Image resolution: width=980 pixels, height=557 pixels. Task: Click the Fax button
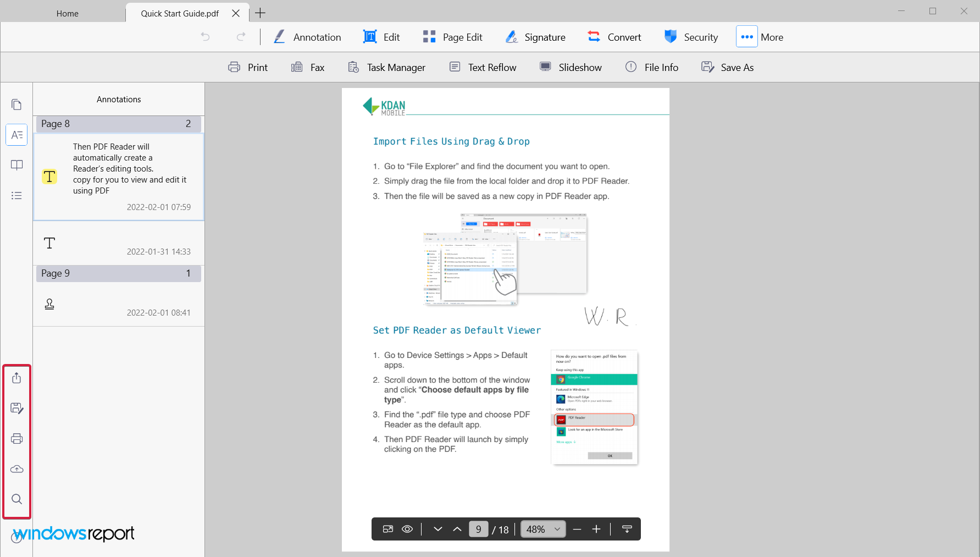308,67
